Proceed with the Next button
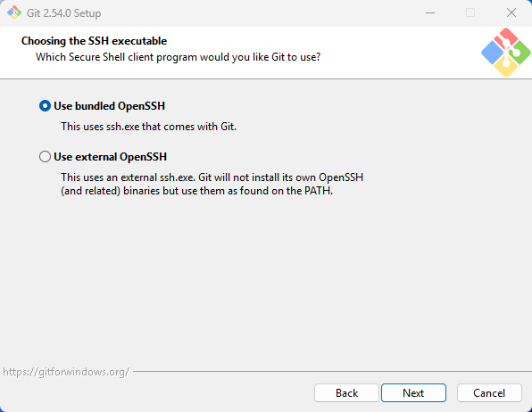The image size is (532, 412). click(x=413, y=392)
